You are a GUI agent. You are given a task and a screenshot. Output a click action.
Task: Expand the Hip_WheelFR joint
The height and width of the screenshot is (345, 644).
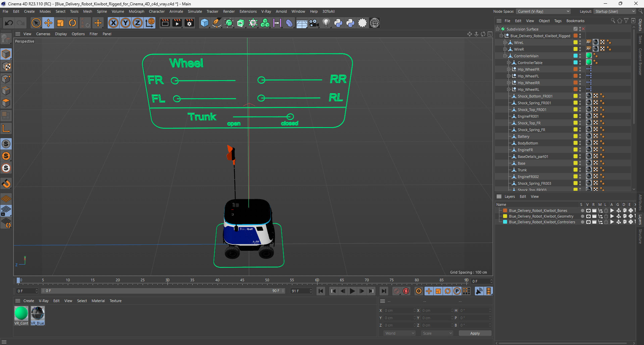(509, 69)
